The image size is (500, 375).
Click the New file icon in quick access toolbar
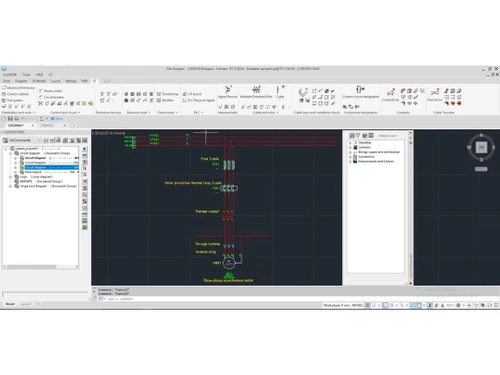4,119
